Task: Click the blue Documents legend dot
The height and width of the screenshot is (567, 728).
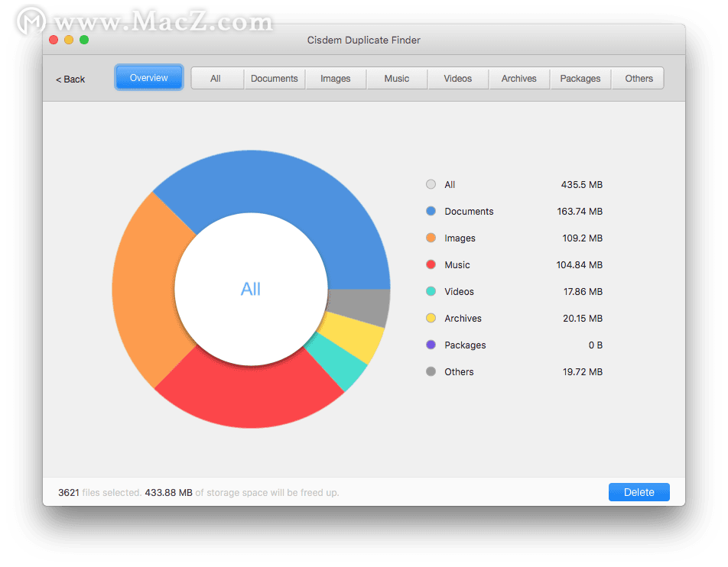Action: (431, 211)
